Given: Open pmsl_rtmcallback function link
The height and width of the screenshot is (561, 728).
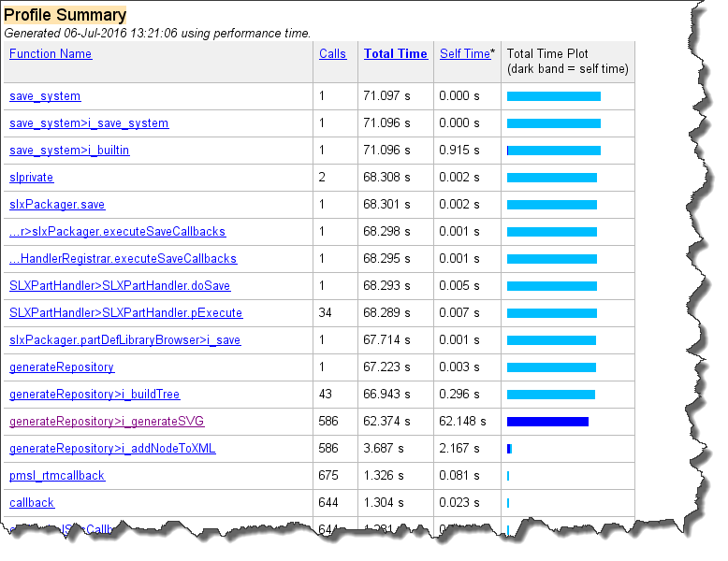Looking at the screenshot, I should point(57,476).
